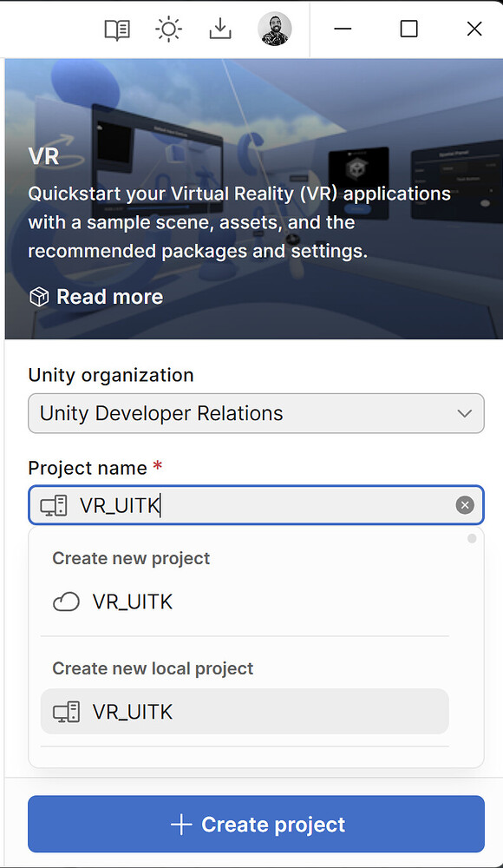Clear the project name with the x button
503x868 pixels.
pyautogui.click(x=465, y=504)
